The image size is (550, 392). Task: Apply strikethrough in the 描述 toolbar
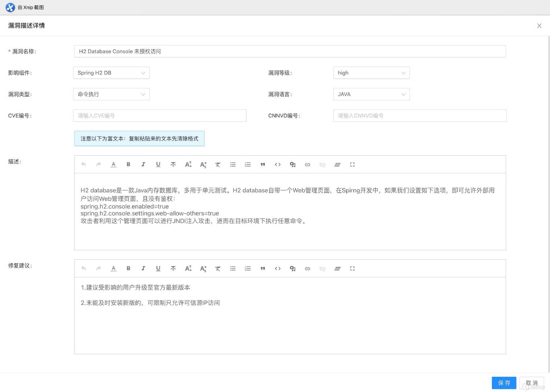coord(173,164)
